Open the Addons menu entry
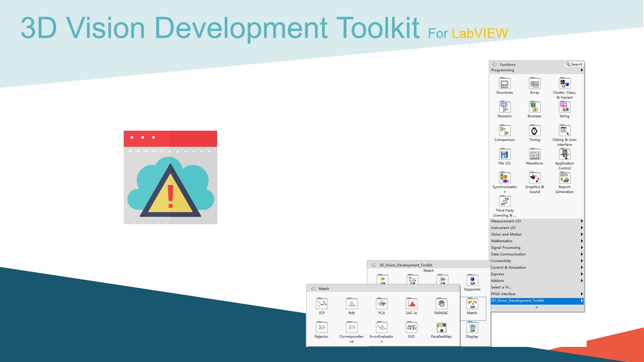 click(x=498, y=281)
